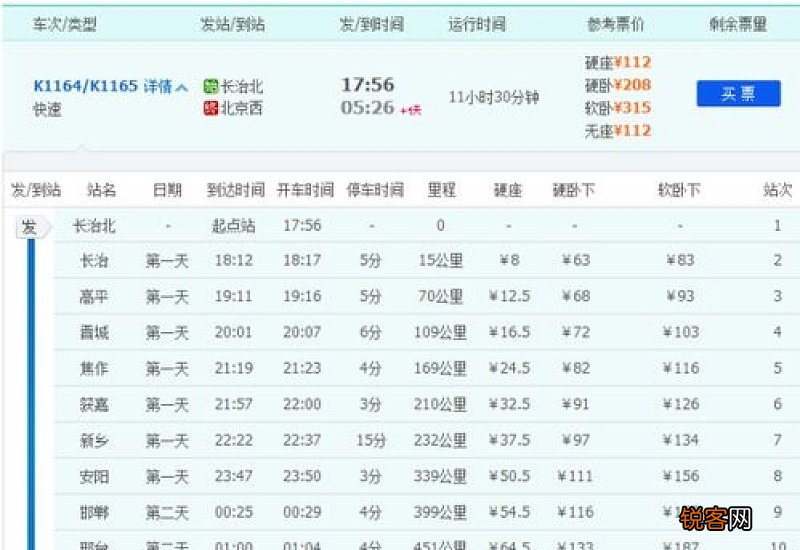Open the K1164/K1165 train number link
800x550 pixels.
point(86,86)
